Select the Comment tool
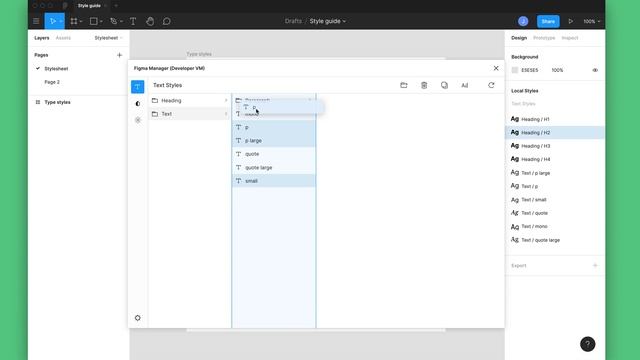This screenshot has width=640, height=360. 167,21
